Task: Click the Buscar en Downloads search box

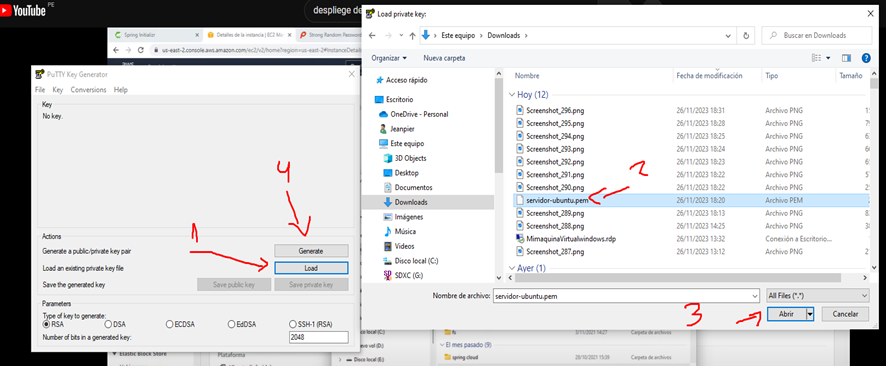Action: [816, 35]
